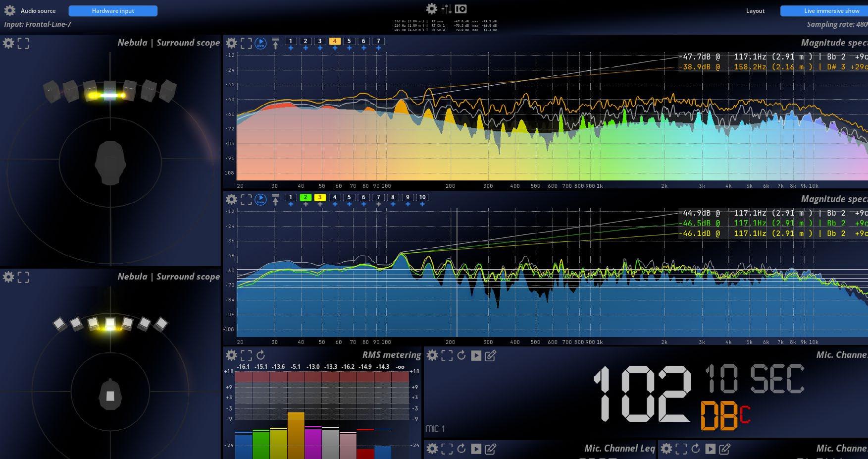This screenshot has width=868, height=459.
Task: Click grey plus under channel 7 in lower spectrum
Action: coord(378,204)
